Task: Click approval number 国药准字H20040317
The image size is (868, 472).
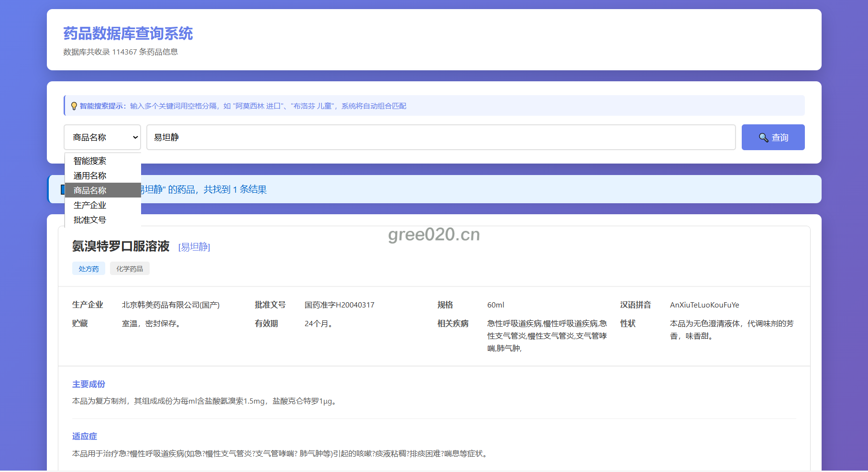Action: tap(339, 305)
